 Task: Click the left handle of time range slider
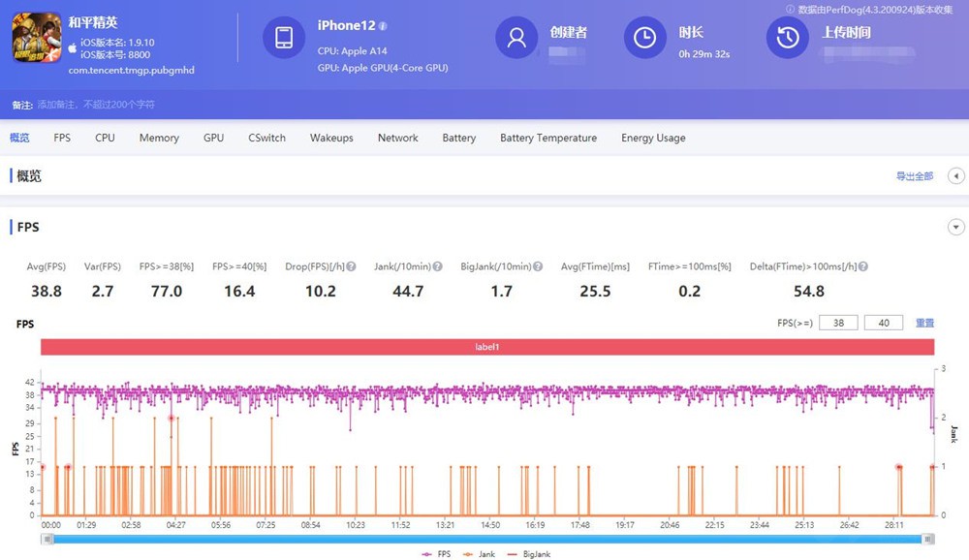tap(48, 539)
